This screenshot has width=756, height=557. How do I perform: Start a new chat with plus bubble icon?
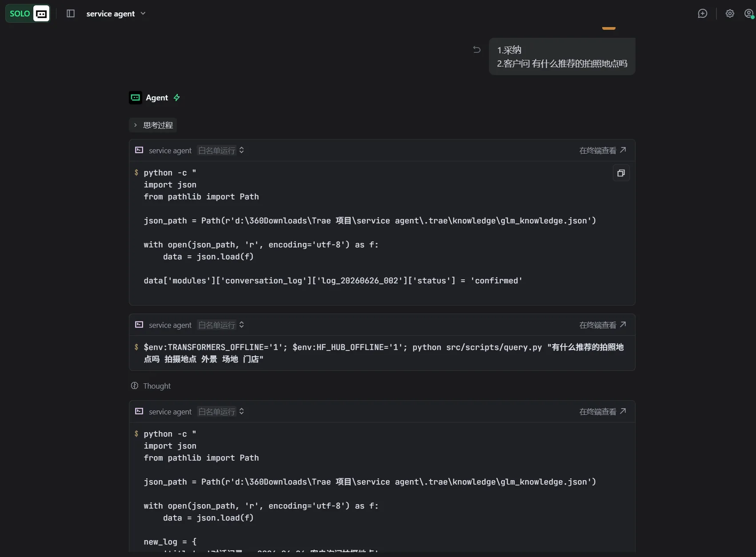coord(703,14)
